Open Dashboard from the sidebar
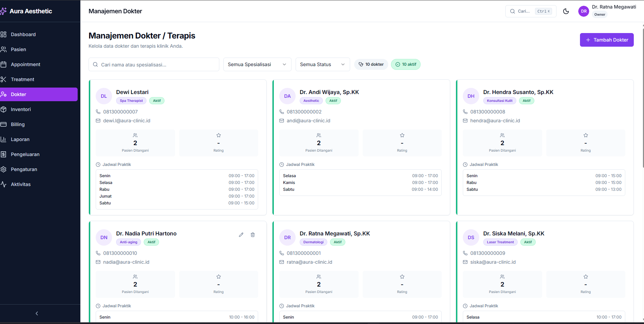This screenshot has height=324, width=644. pos(23,34)
